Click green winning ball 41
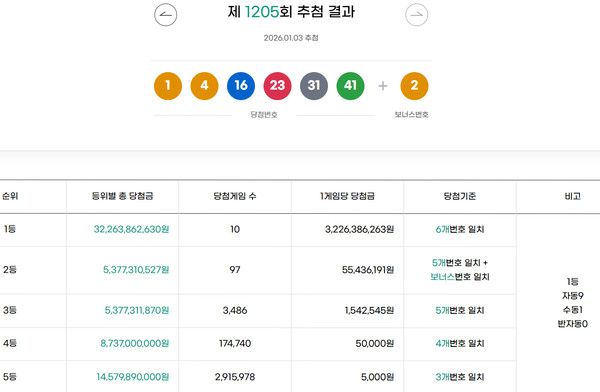The width and height of the screenshot is (600, 392). point(351,86)
